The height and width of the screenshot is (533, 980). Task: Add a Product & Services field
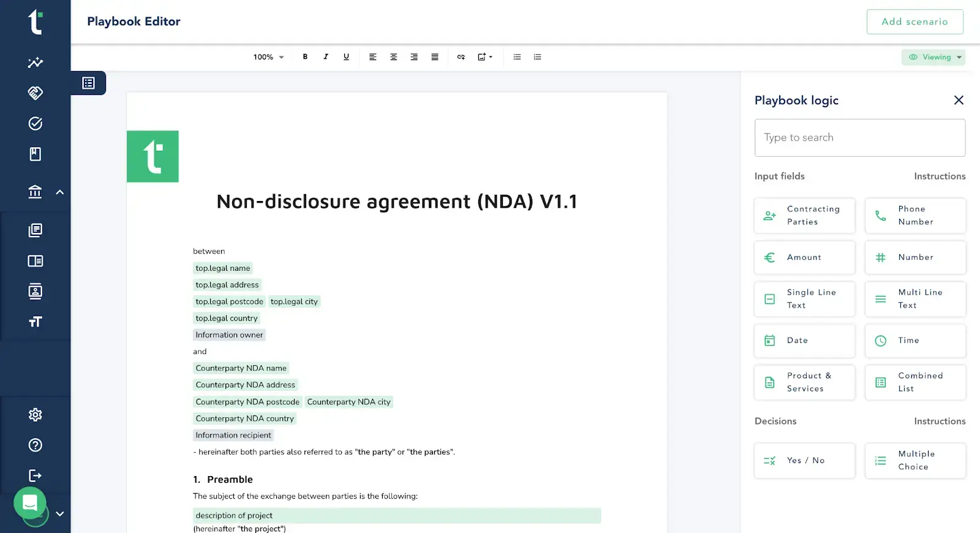tap(805, 382)
